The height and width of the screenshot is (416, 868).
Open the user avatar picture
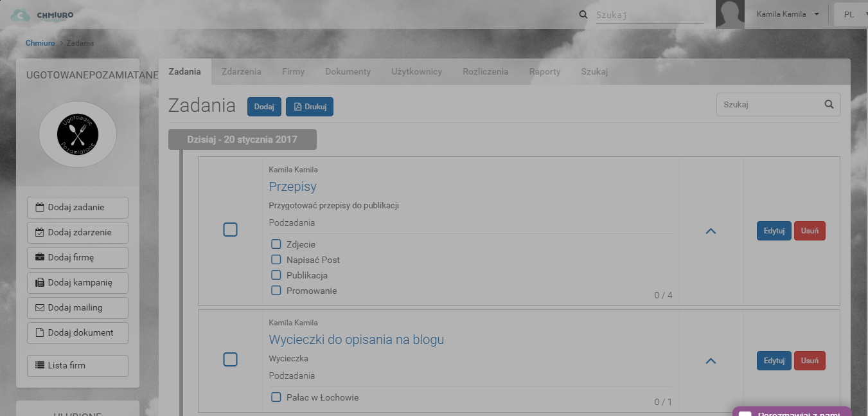click(730, 14)
